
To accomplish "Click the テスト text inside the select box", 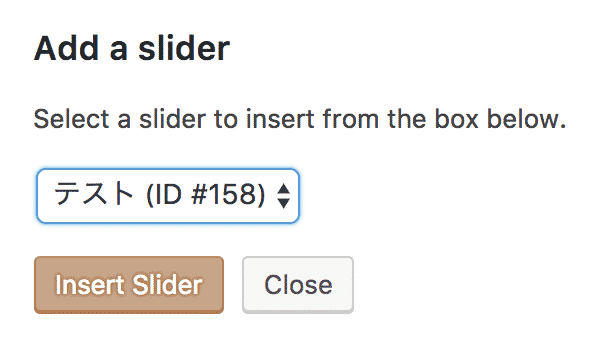I will (x=94, y=194).
